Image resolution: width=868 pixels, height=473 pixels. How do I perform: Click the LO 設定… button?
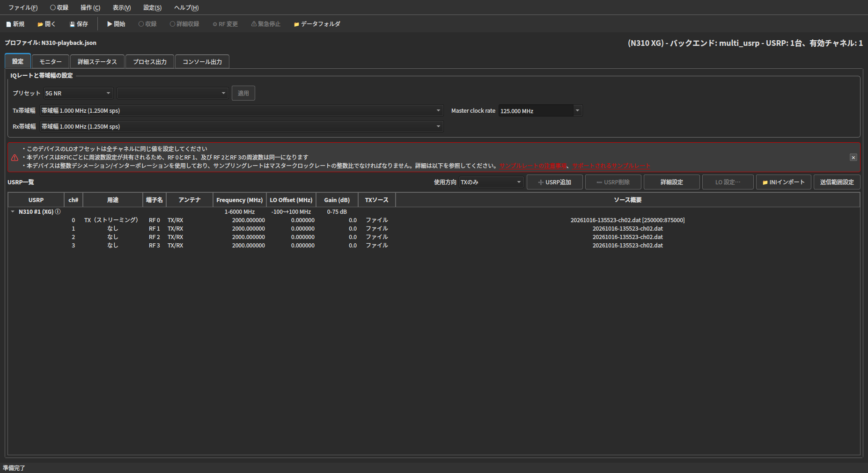pos(728,182)
